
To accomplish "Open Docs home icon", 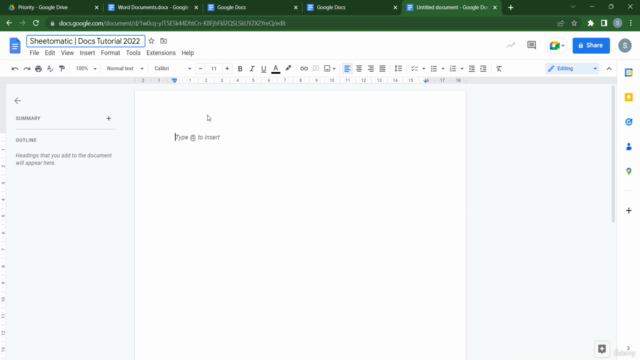I will (15, 45).
